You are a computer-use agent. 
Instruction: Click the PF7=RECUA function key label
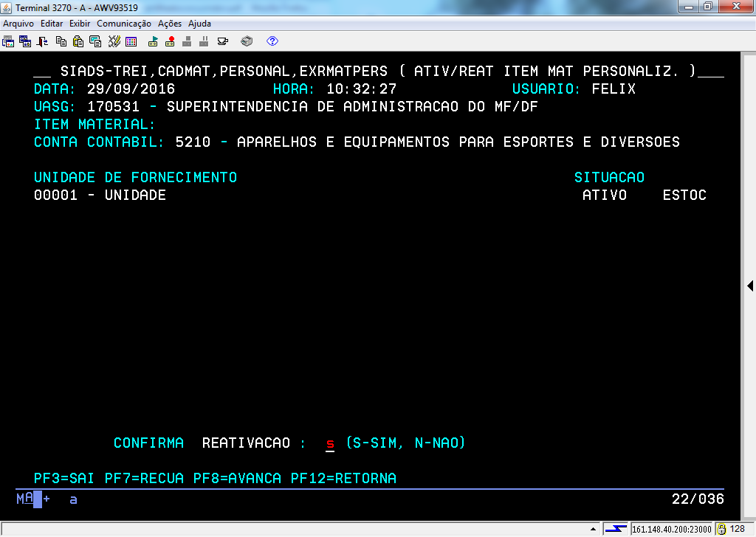click(144, 478)
